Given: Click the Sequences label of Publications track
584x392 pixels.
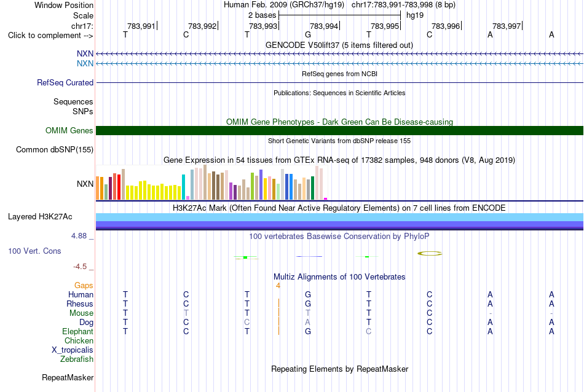Looking at the screenshot, I should tap(73, 101).
